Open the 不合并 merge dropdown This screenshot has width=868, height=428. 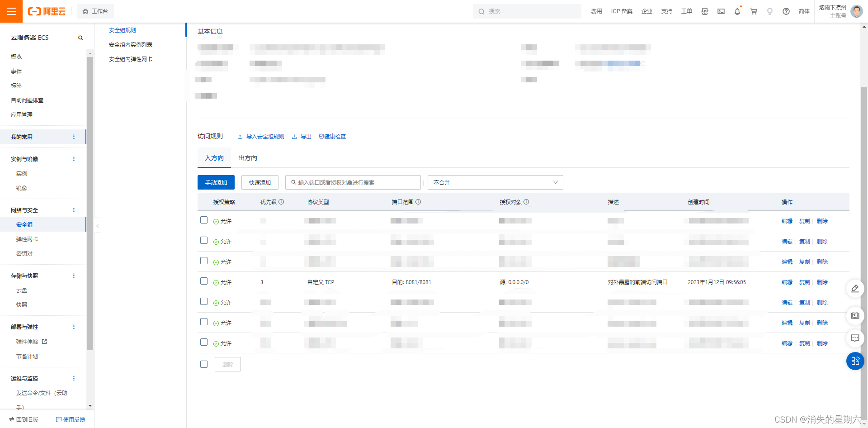point(495,182)
